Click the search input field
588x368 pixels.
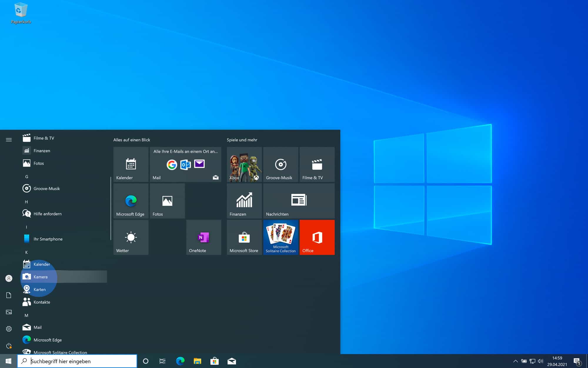pyautogui.click(x=77, y=361)
